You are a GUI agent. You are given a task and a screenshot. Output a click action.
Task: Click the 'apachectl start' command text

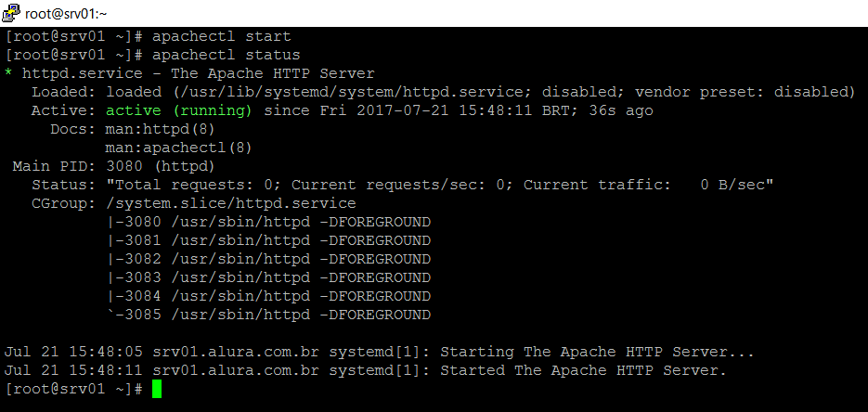tap(222, 37)
